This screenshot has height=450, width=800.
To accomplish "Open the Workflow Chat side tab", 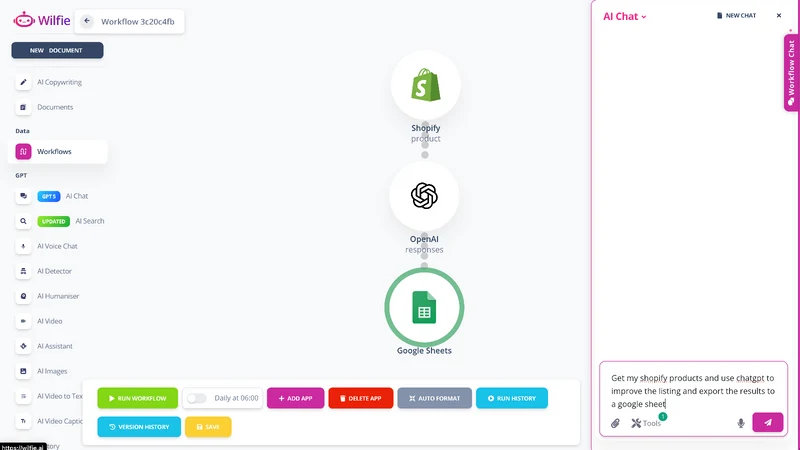I will click(791, 73).
